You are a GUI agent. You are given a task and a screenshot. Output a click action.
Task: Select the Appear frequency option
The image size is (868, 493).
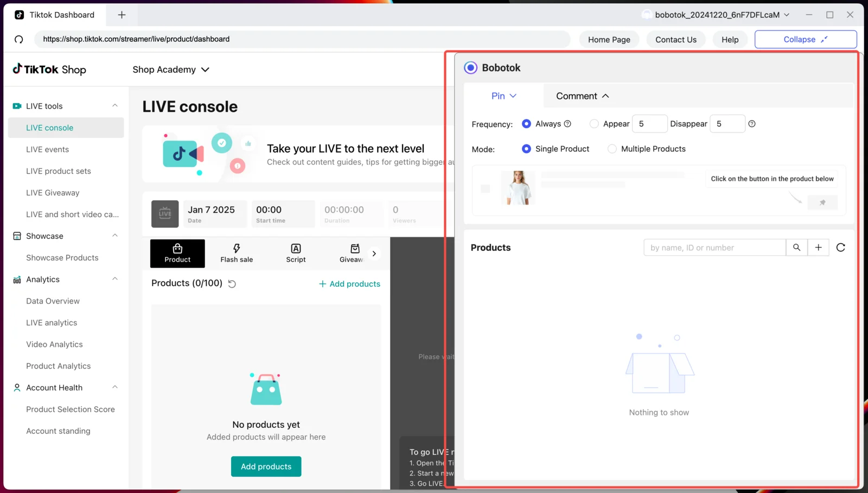tap(594, 124)
